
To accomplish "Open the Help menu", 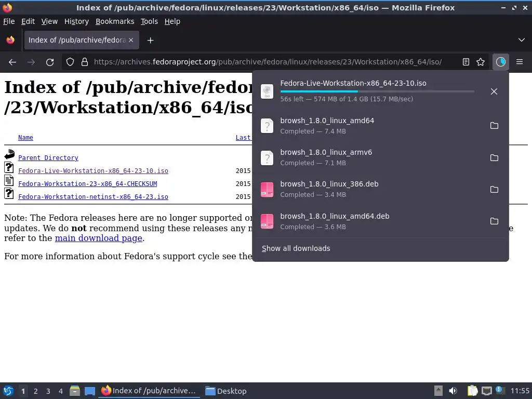I will tap(172, 21).
